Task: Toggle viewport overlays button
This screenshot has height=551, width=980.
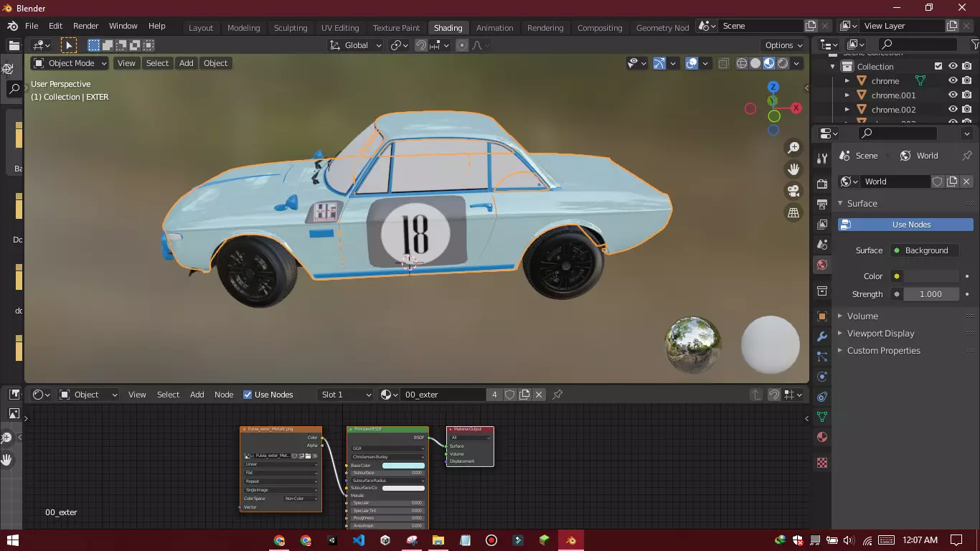Action: tap(692, 63)
